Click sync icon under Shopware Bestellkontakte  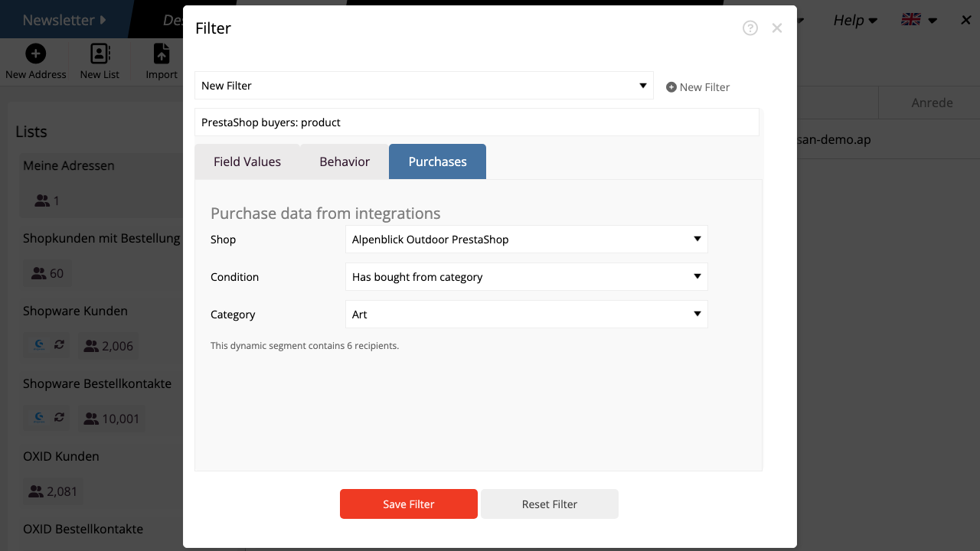59,418
